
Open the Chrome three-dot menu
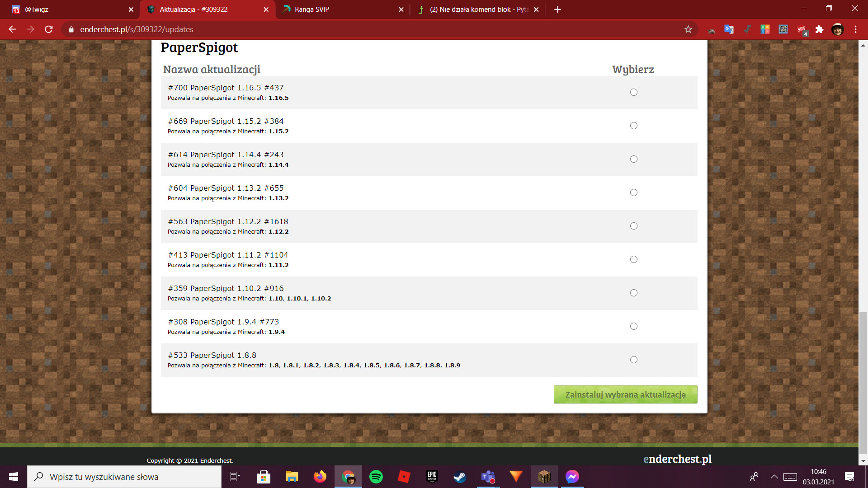click(855, 29)
